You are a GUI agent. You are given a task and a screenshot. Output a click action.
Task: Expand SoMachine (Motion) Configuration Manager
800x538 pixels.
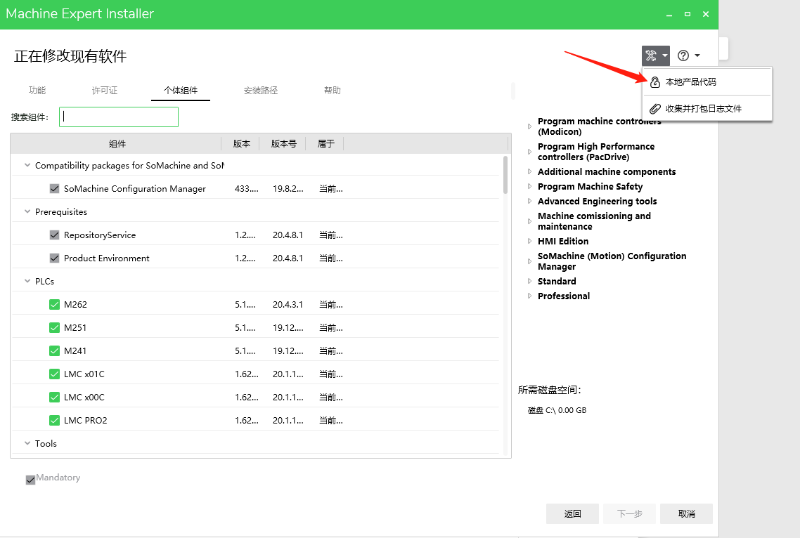530,261
